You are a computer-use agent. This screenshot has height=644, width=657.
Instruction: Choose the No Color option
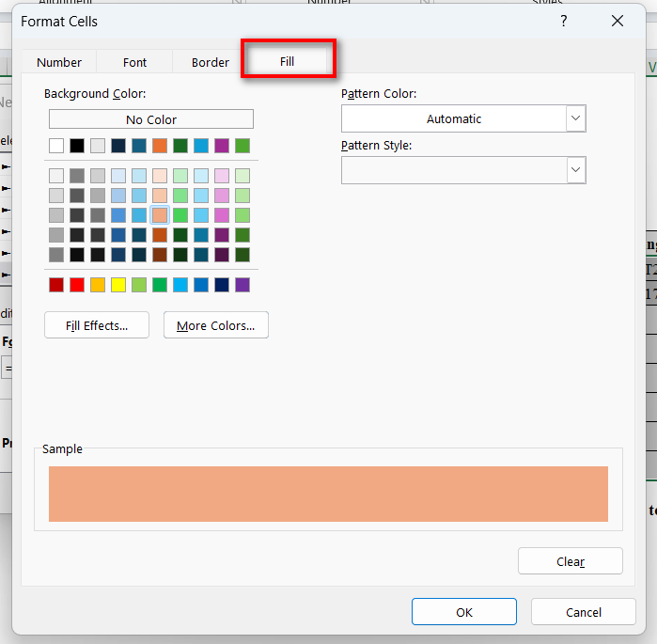pyautogui.click(x=150, y=119)
